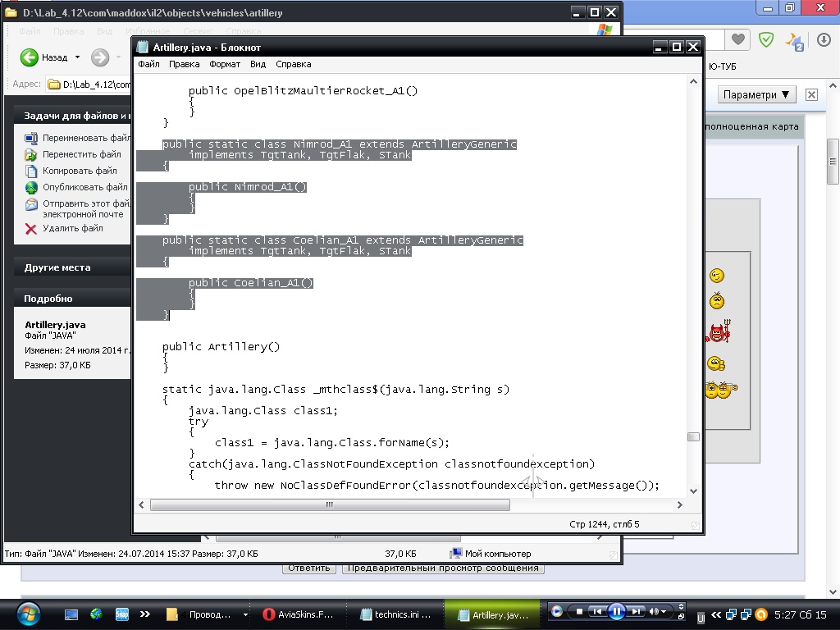840x630 pixels.
Task: Click the Копировать файл task link
Action: point(80,171)
